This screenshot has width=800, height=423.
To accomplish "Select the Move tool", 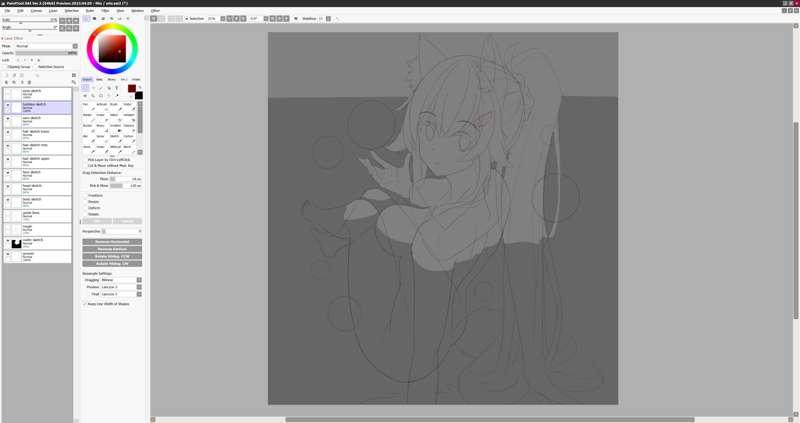I will coord(85,95).
